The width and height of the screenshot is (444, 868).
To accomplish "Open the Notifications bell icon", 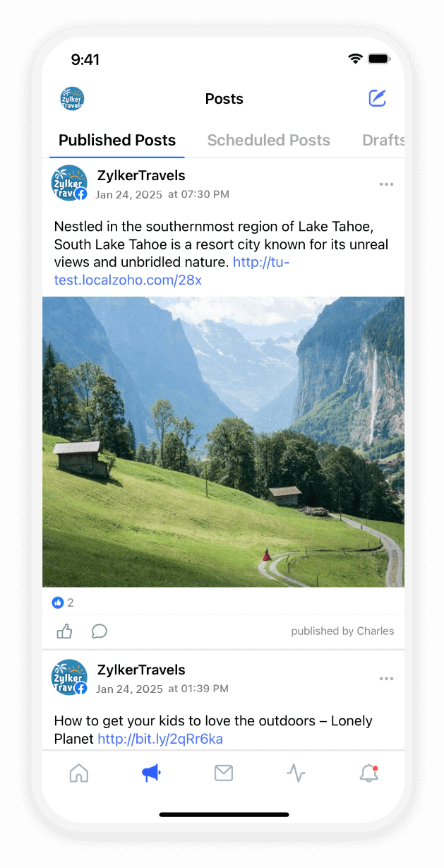I will click(x=368, y=773).
